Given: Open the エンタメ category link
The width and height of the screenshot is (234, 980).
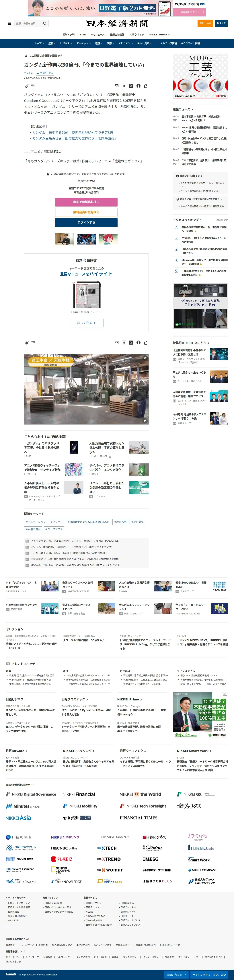Looking at the screenshot, I should [x=28, y=73].
